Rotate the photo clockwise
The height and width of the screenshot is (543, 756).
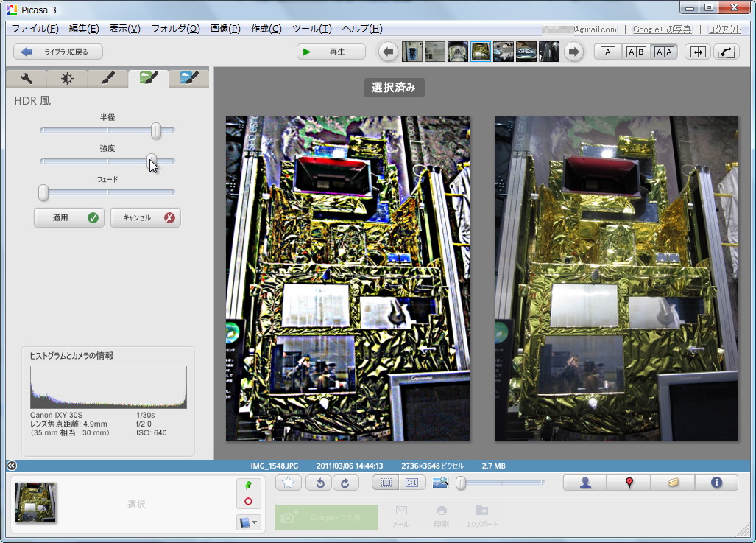pyautogui.click(x=345, y=483)
